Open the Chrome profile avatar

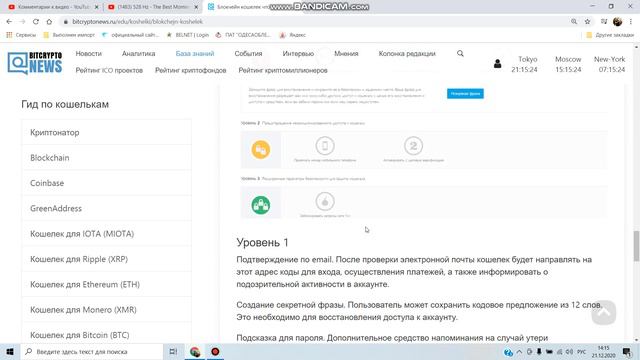coord(617,22)
